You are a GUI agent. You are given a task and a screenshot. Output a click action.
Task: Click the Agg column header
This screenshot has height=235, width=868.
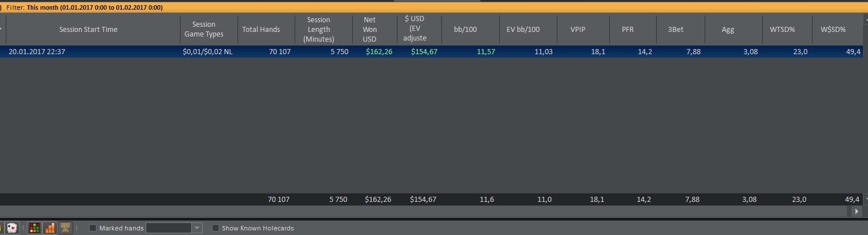[728, 30]
